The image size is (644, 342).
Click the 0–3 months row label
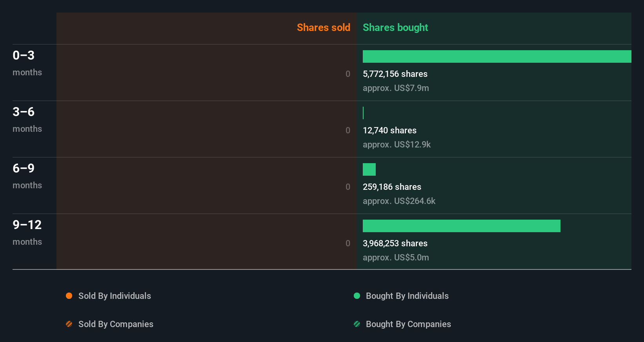pos(27,63)
